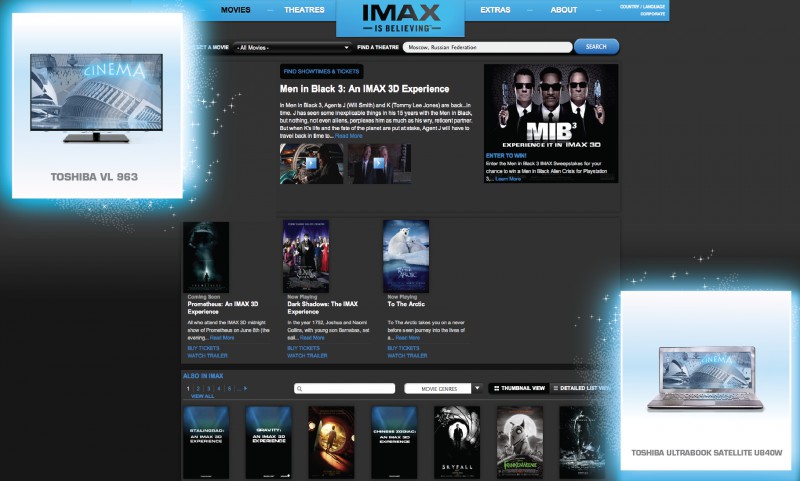Click the MIB3 Experience It poster
The width and height of the screenshot is (800, 481).
tap(551, 107)
